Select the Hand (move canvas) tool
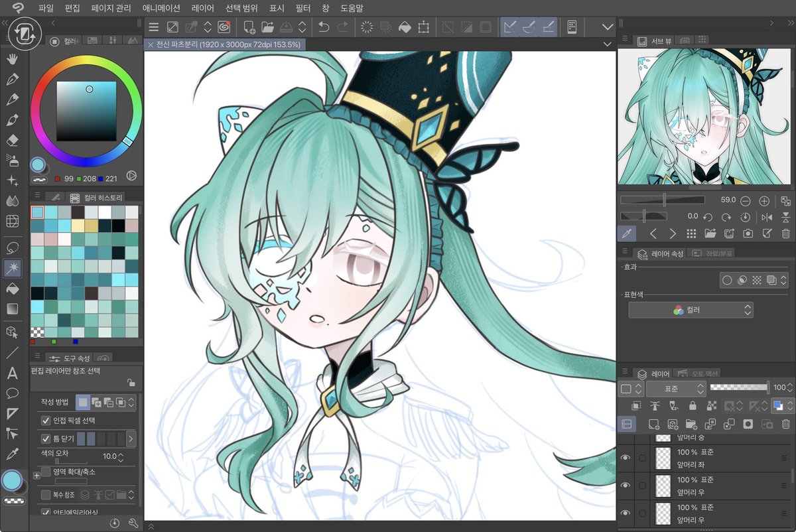The height and width of the screenshot is (532, 796). [x=12, y=60]
